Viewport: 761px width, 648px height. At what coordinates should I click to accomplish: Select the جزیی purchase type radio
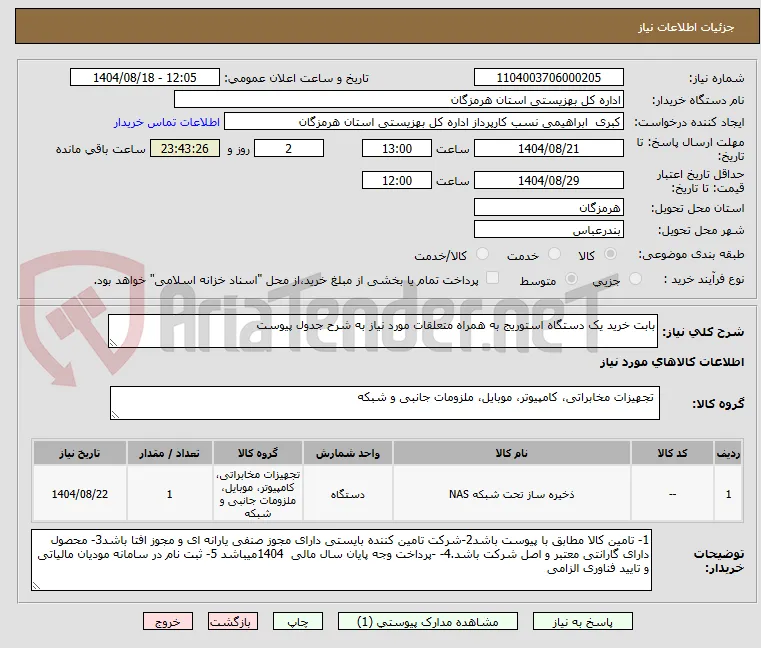click(635, 279)
